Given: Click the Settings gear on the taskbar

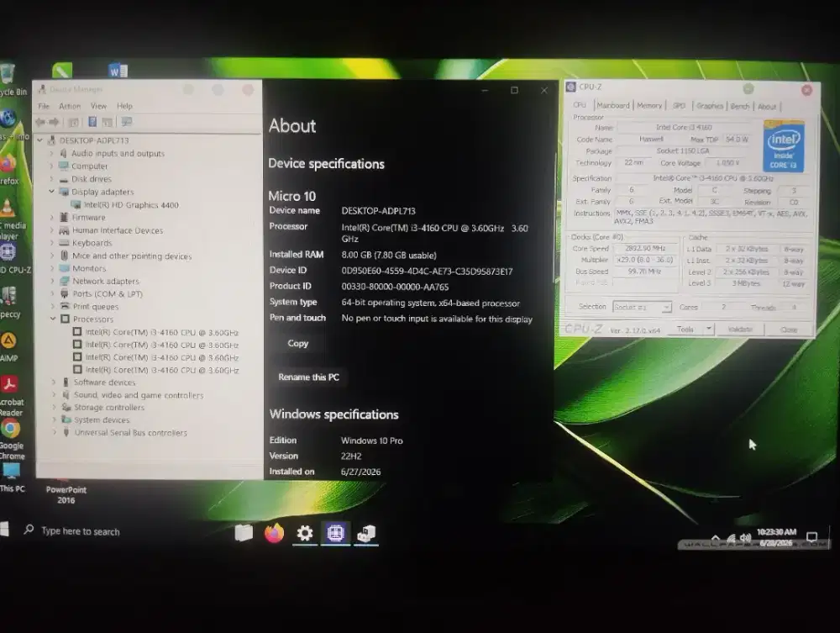Looking at the screenshot, I should pyautogui.click(x=305, y=533).
